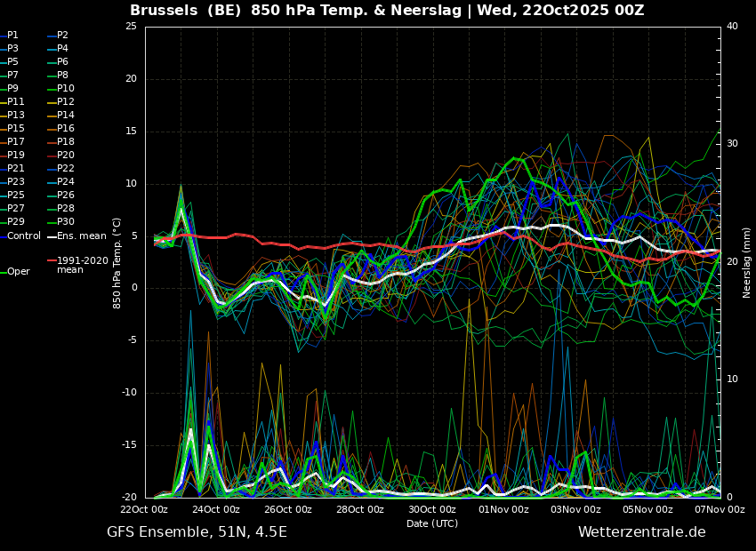This screenshot has width=756, height=551.
Task: Toggle the Control run legend item
Action: pos(24,236)
